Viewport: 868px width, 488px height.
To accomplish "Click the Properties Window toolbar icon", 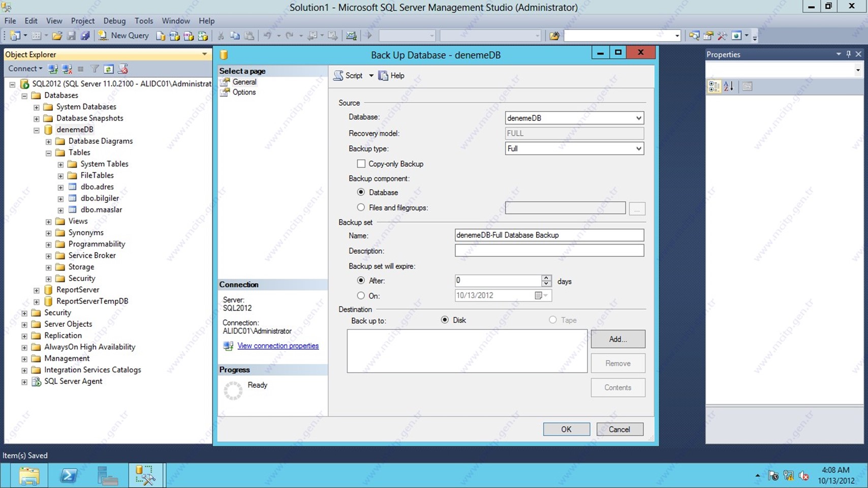I will (x=708, y=36).
